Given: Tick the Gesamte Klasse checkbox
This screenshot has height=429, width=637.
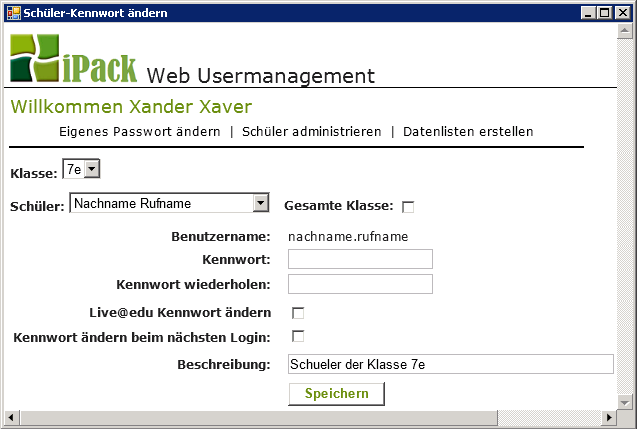Looking at the screenshot, I should pos(408,207).
